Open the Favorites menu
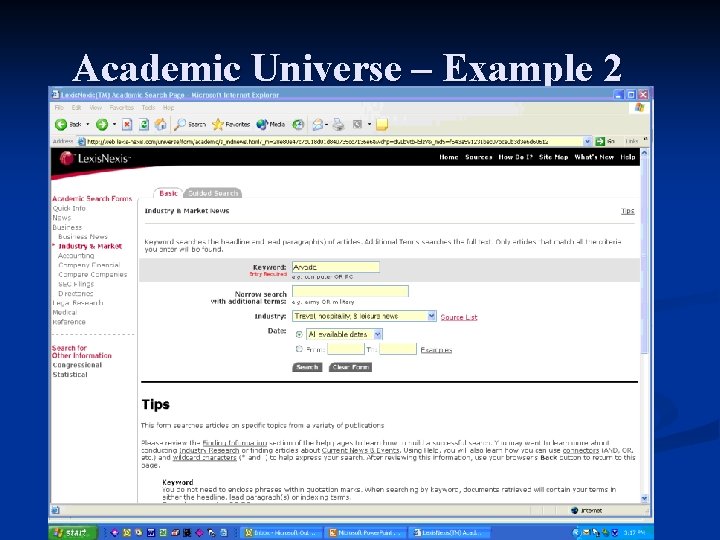This screenshot has height=540, width=720. [122, 107]
